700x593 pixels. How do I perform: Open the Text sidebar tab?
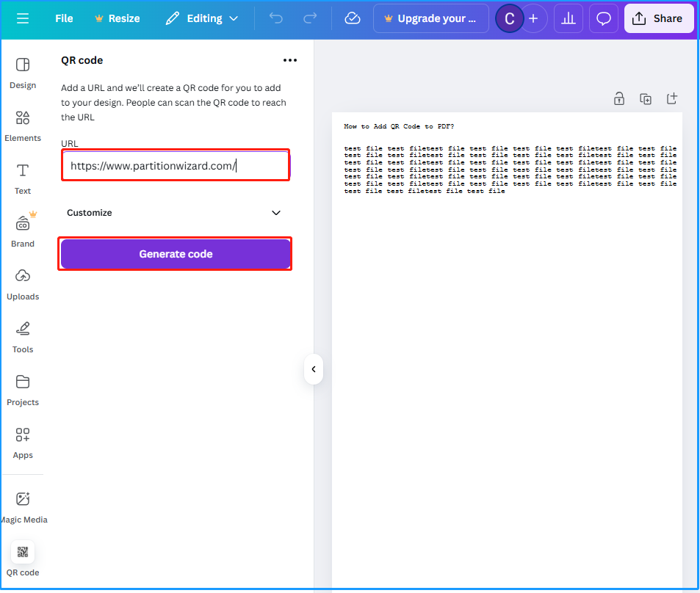[23, 179]
